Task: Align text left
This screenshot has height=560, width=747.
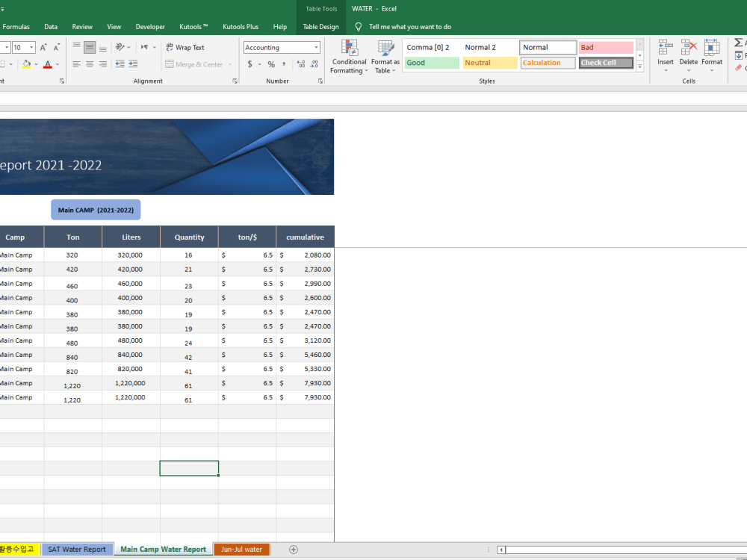Action: pyautogui.click(x=76, y=63)
